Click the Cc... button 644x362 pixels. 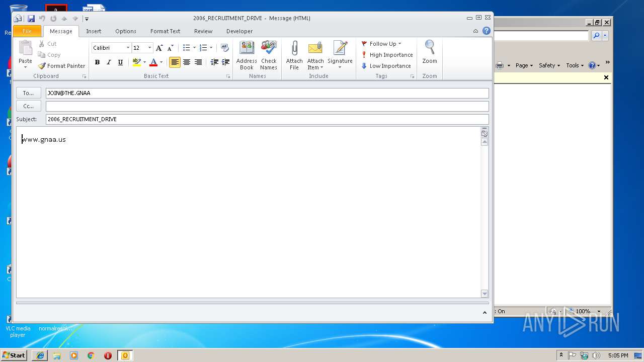29,106
